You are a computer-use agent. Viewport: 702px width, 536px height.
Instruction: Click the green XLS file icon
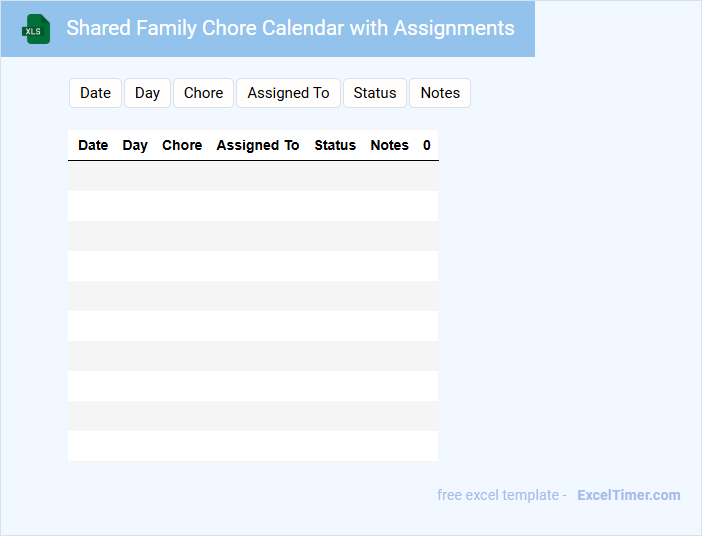coord(36,29)
